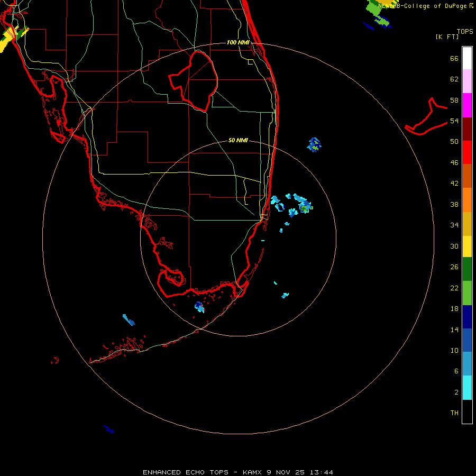Click the '34' legend value
This screenshot has width=476, height=476.
click(454, 225)
